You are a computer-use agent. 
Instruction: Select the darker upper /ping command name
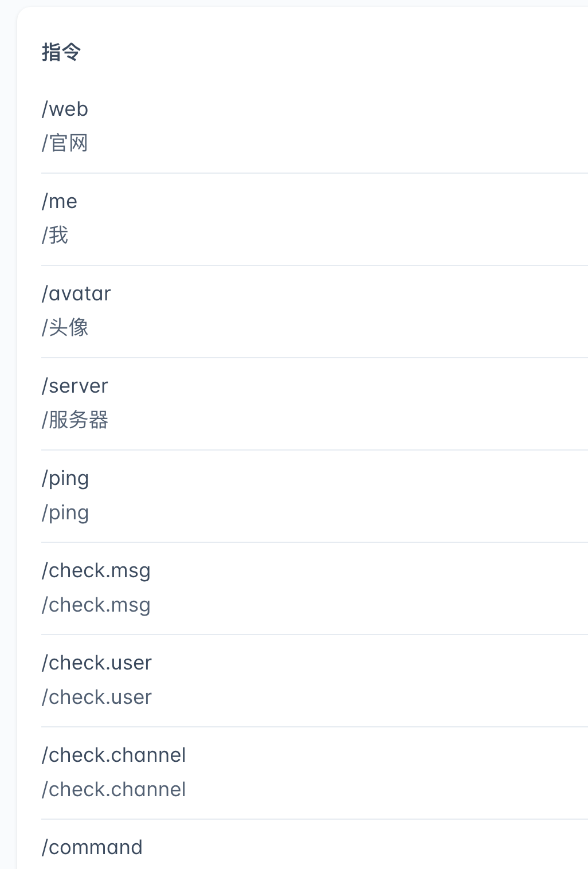[x=65, y=479]
